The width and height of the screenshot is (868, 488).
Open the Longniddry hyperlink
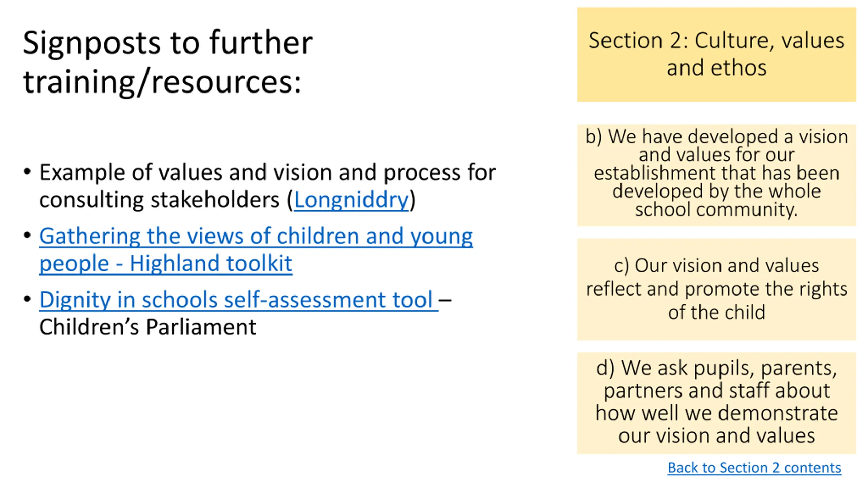point(351,200)
